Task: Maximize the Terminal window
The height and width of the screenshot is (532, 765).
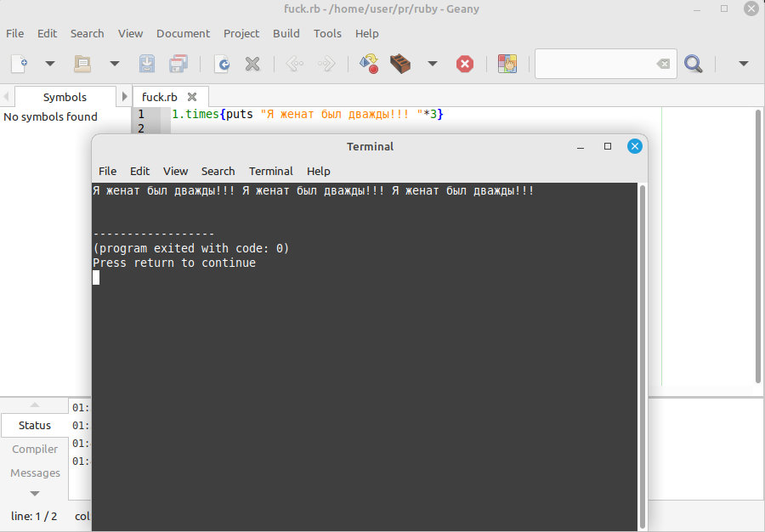Action: point(608,146)
